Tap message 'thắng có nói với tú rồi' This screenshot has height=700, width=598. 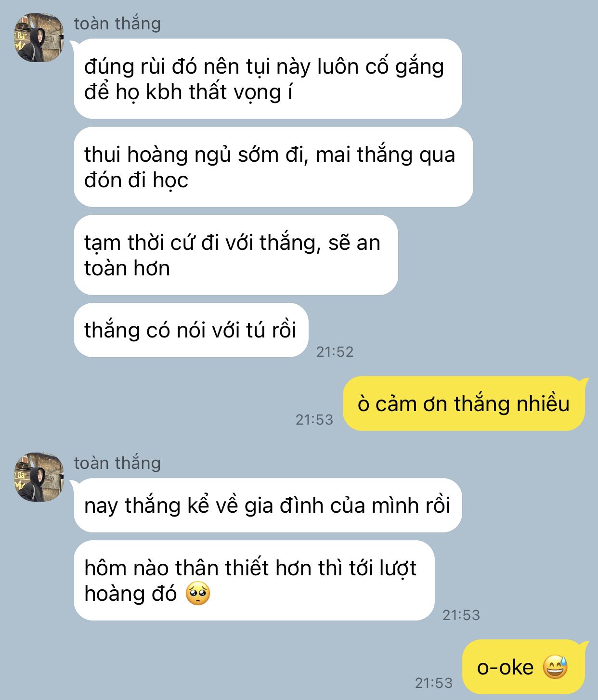(x=191, y=330)
